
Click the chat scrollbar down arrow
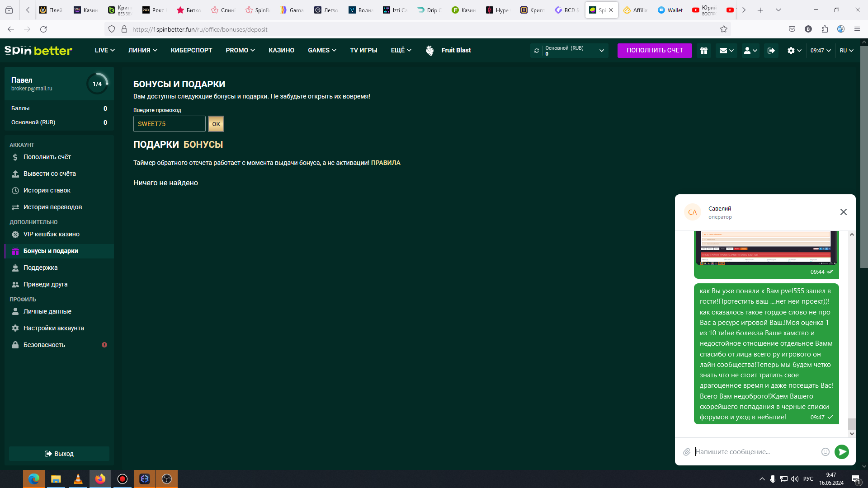click(852, 434)
